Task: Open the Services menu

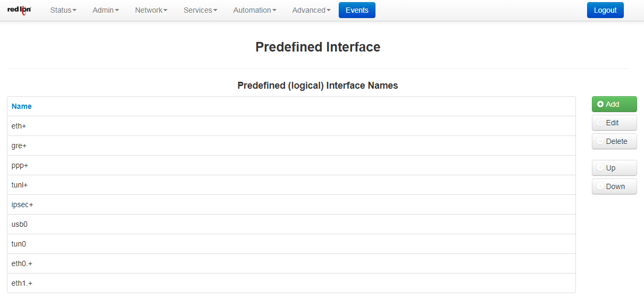Action: pos(200,10)
